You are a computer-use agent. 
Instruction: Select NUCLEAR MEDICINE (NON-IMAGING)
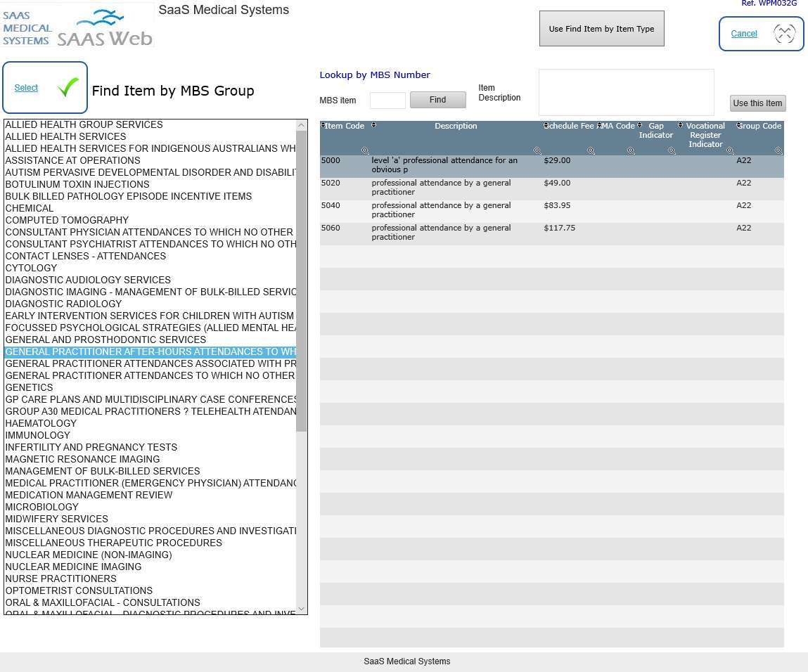pyautogui.click(x=150, y=555)
